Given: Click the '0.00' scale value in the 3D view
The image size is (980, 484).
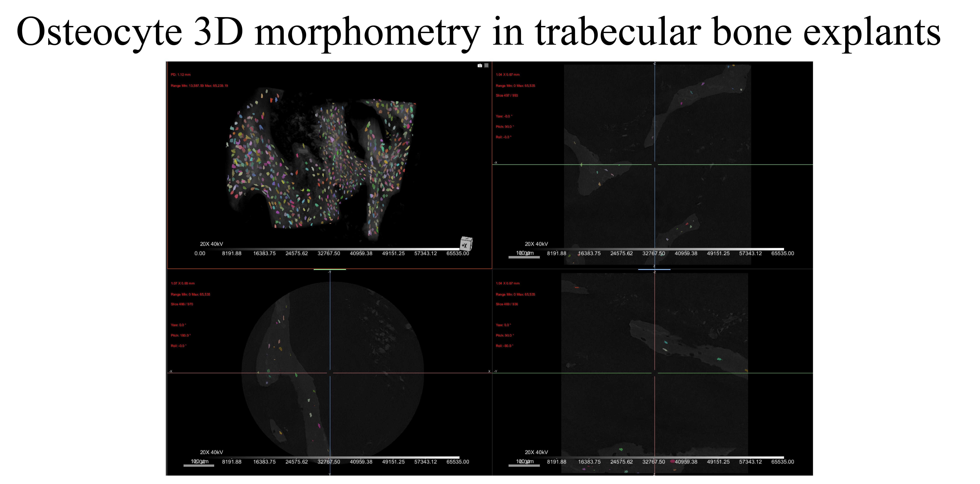Looking at the screenshot, I should [200, 253].
